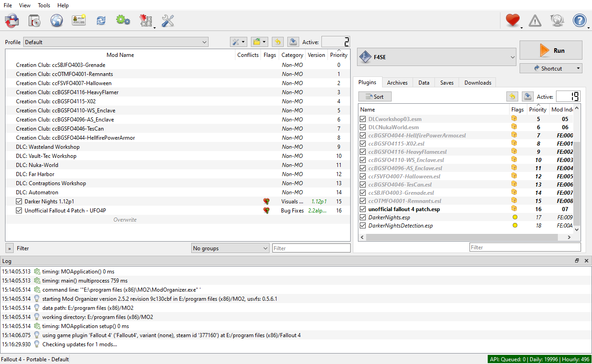Click the Refresh toolbar icon

[x=101, y=20]
